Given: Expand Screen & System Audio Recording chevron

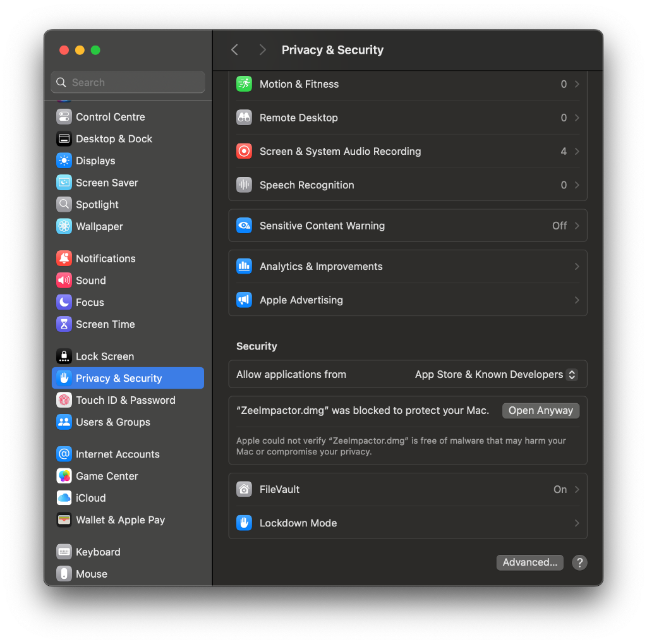Looking at the screenshot, I should coord(577,152).
